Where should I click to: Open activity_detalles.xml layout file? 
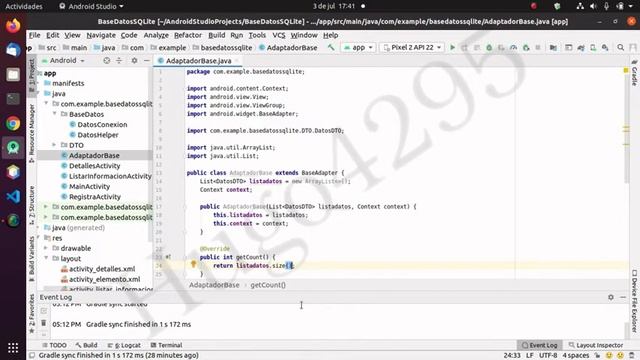click(102, 269)
